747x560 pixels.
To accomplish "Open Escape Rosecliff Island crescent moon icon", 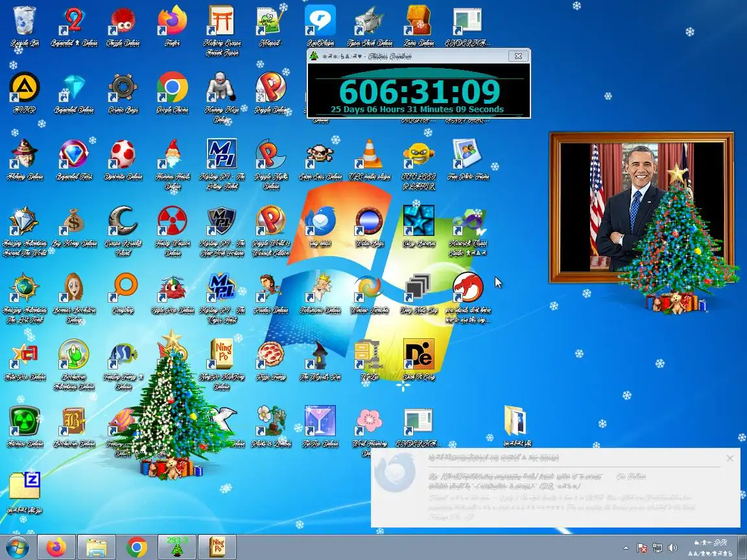I will point(123,221).
